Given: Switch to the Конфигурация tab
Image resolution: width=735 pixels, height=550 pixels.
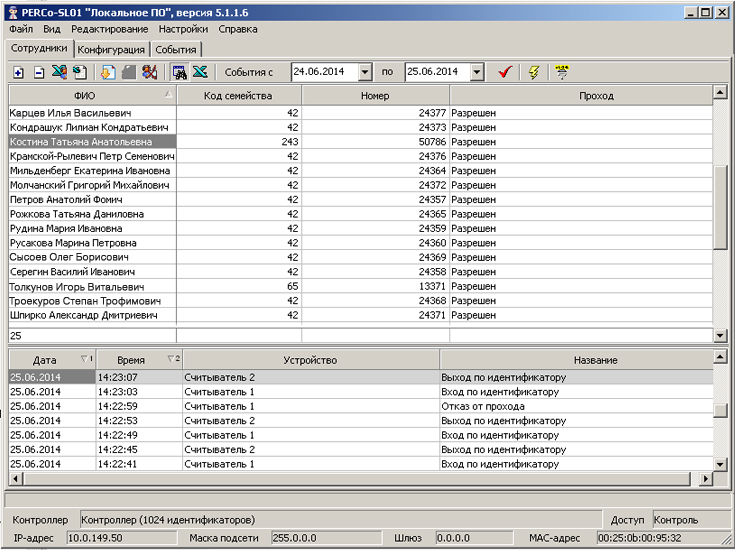Looking at the screenshot, I should pyautogui.click(x=113, y=49).
